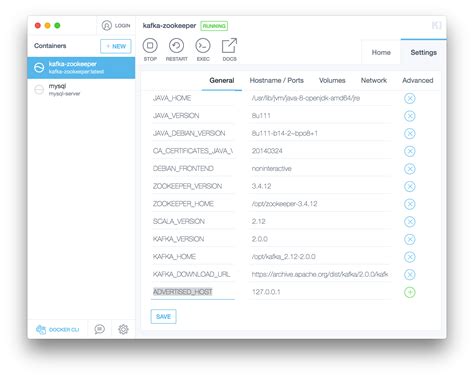Edit the 127.0.0.1 value field
This screenshot has width=474, height=378.
point(320,292)
